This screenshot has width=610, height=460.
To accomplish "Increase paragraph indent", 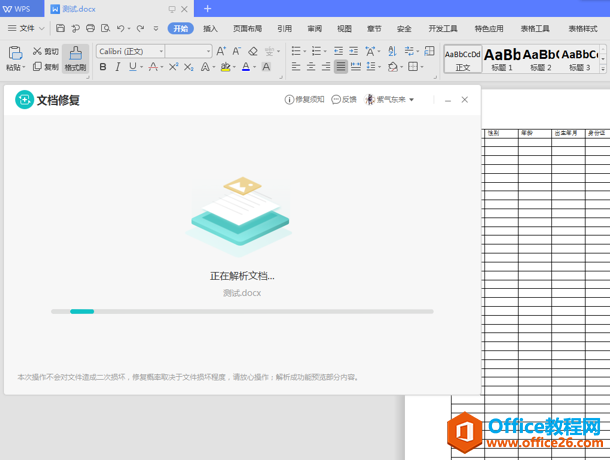I will (x=353, y=51).
